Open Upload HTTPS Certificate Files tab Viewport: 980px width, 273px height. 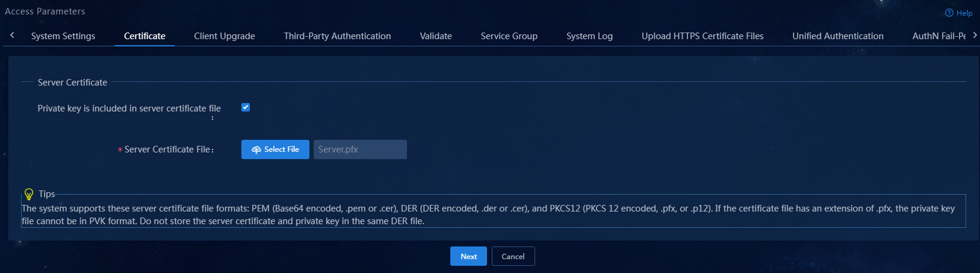pyautogui.click(x=702, y=36)
